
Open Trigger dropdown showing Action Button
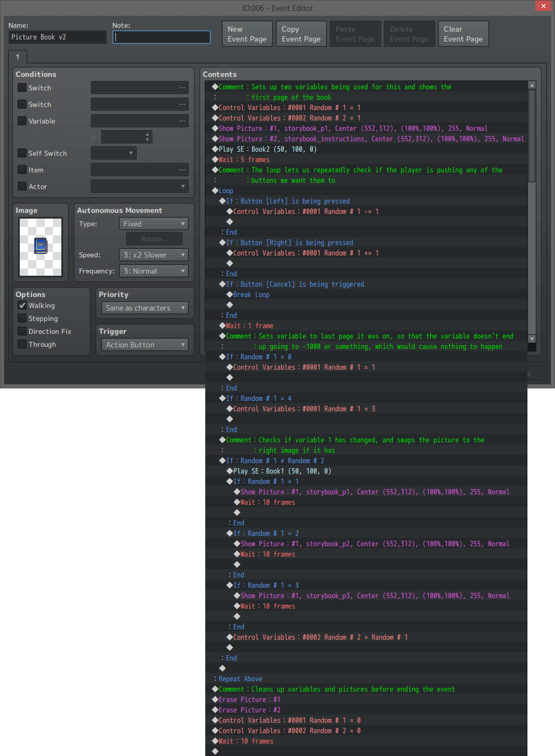click(x=145, y=345)
